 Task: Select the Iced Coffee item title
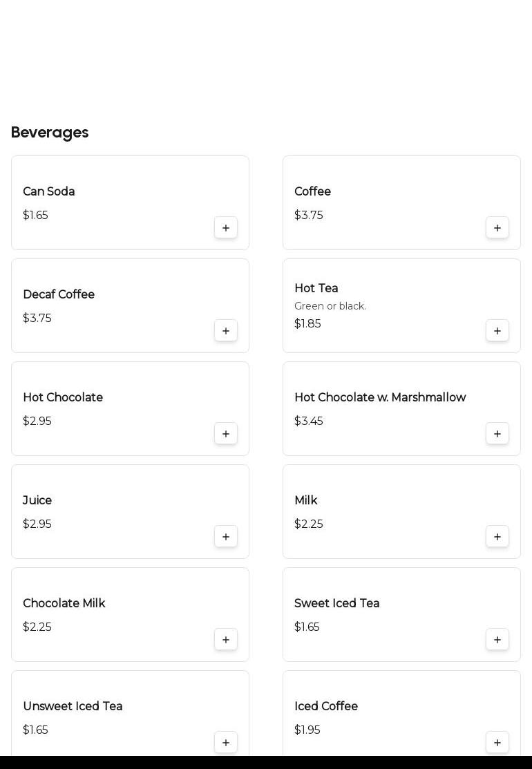click(326, 706)
